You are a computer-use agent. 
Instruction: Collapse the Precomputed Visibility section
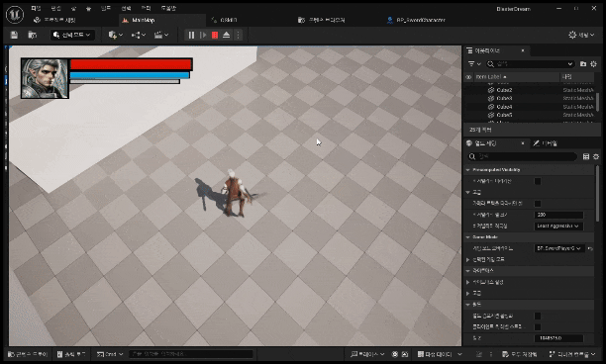pyautogui.click(x=467, y=170)
